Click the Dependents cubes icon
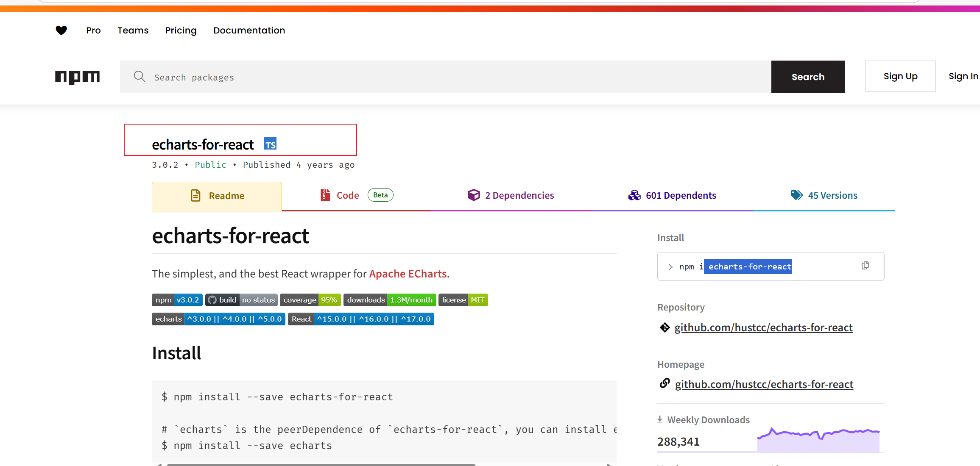Image resolution: width=980 pixels, height=466 pixels. point(634,195)
